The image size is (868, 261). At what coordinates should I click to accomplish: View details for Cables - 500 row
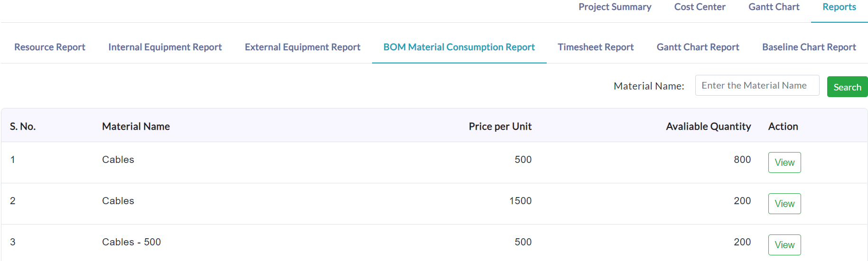pos(784,245)
